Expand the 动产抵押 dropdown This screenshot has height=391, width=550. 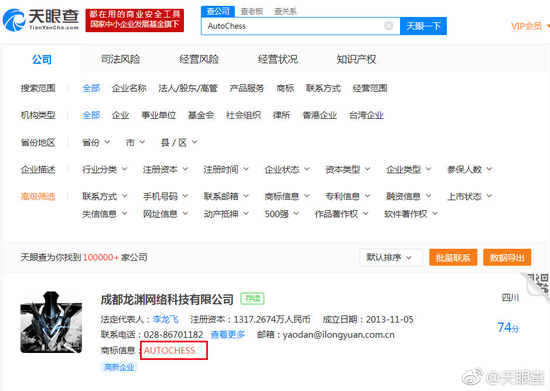(x=226, y=214)
